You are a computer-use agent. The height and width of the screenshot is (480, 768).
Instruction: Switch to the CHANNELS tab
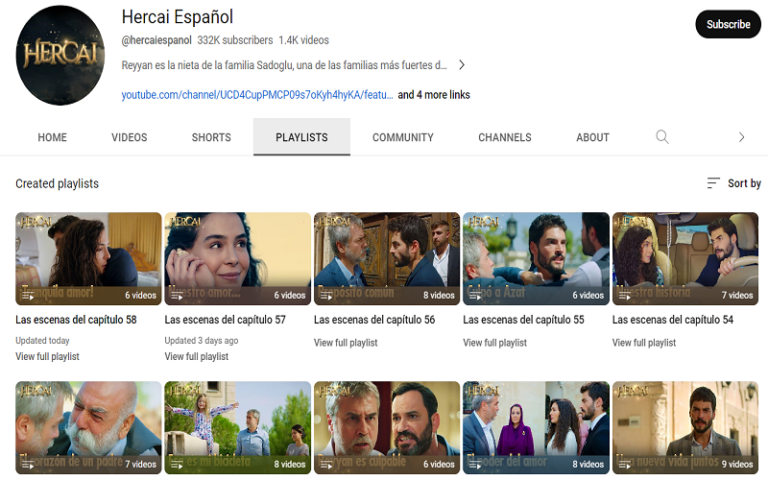pyautogui.click(x=505, y=138)
